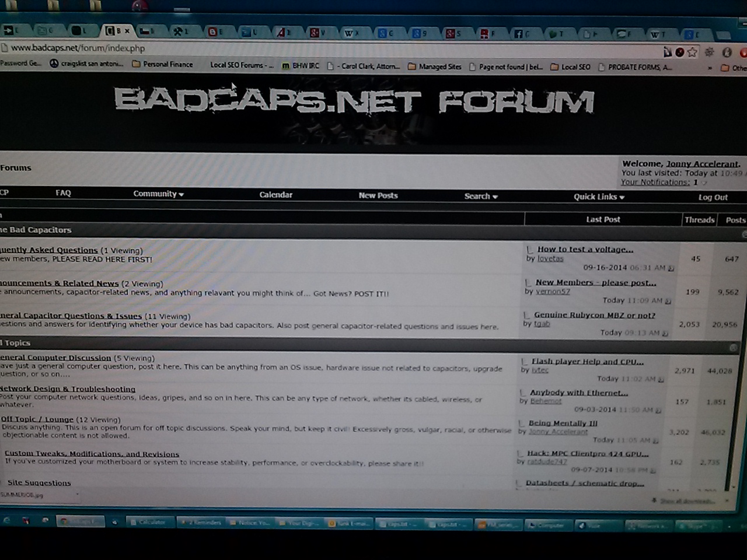Log Out of the forum
Screen dimensions: 747x560
point(713,197)
